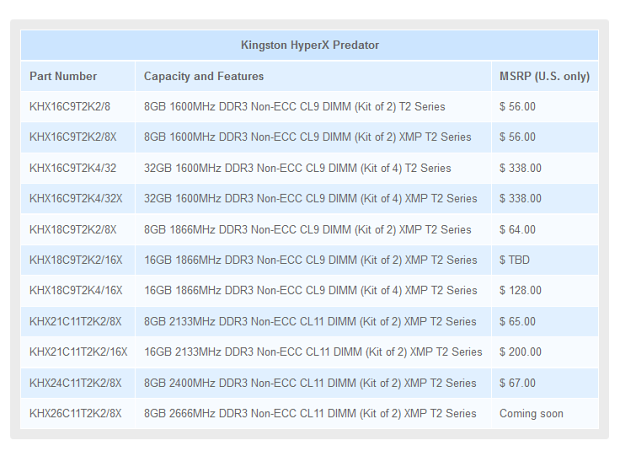Select 16GB 2133MHz CL11 description
The width and height of the screenshot is (620, 451).
click(x=313, y=352)
